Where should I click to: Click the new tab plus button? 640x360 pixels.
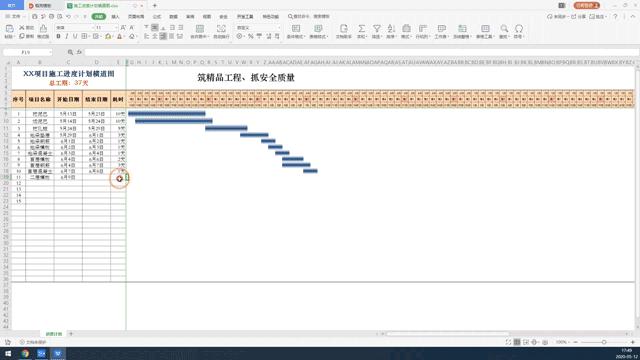(x=155, y=6)
